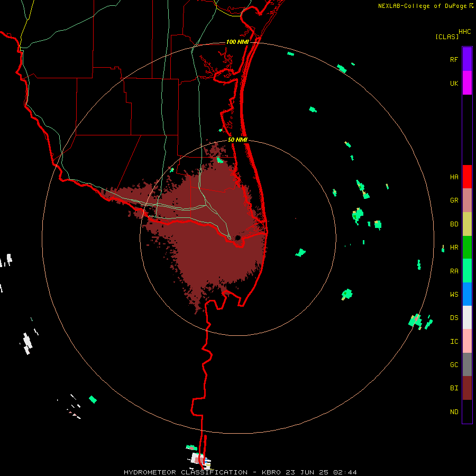Image resolution: width=476 pixels, height=476 pixels.
Task: Click the BI brown legend swatch
Action: [x=467, y=388]
